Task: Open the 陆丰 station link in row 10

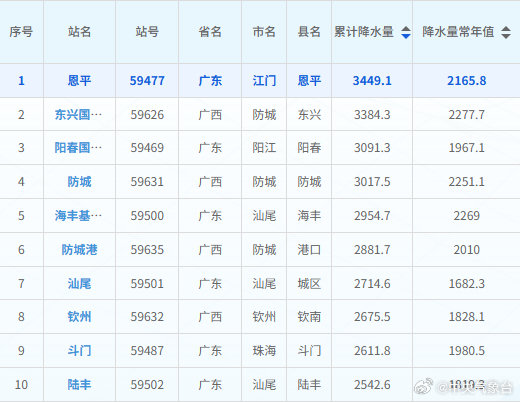Action: tap(79, 385)
